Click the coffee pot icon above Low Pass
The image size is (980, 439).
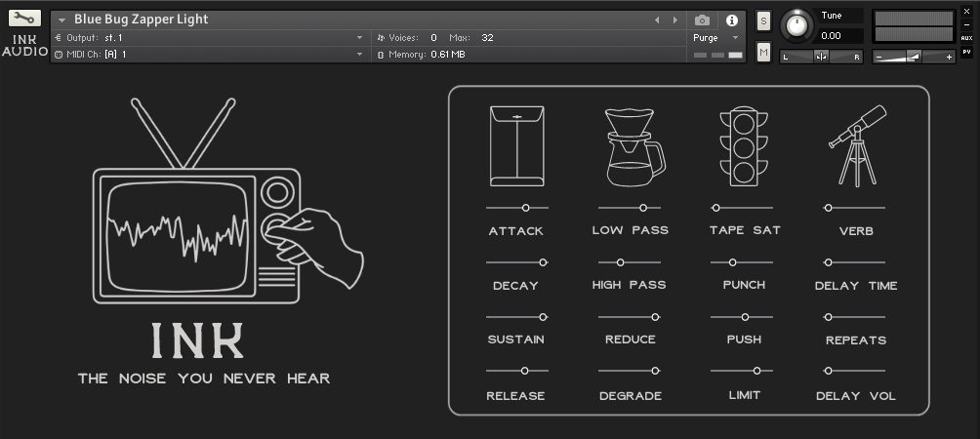click(633, 146)
